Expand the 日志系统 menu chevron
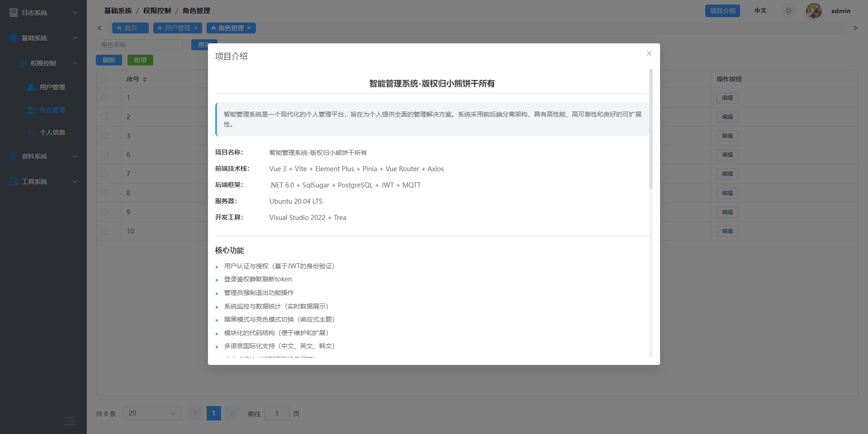Viewport: 868px width, 434px height. (x=75, y=13)
